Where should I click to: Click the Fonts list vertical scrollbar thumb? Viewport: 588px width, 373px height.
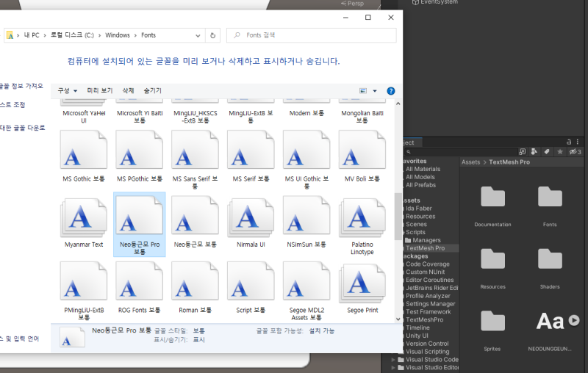point(398,217)
